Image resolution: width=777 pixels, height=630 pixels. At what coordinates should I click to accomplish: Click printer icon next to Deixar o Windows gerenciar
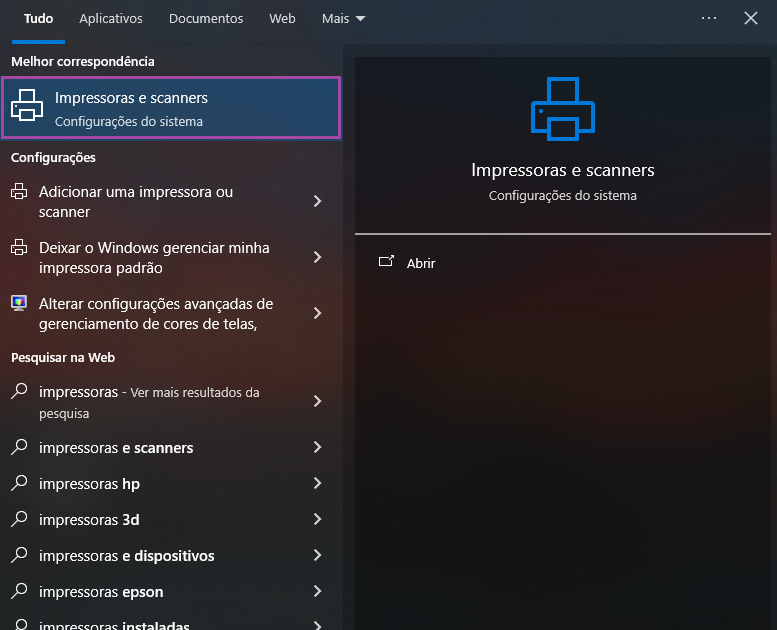coord(19,247)
